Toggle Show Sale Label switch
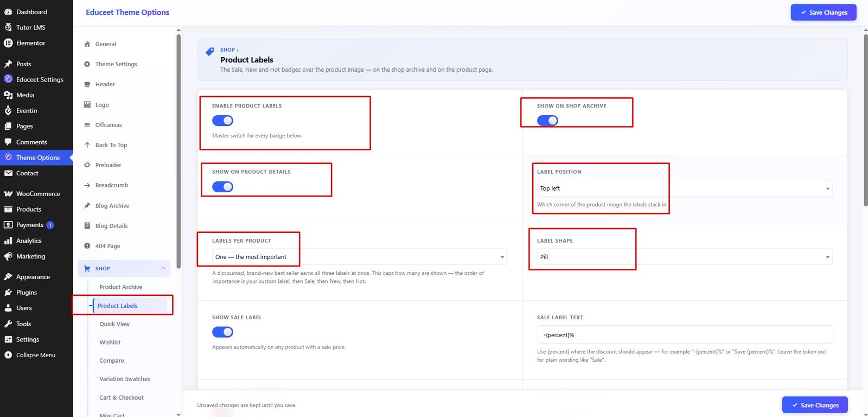868x417 pixels. (x=222, y=332)
